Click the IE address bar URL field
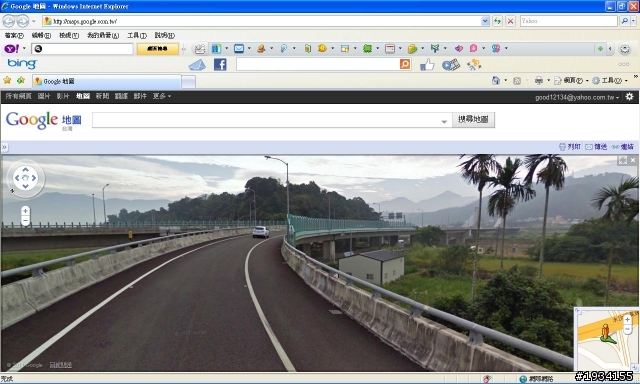The width and height of the screenshot is (640, 384). 262,21
